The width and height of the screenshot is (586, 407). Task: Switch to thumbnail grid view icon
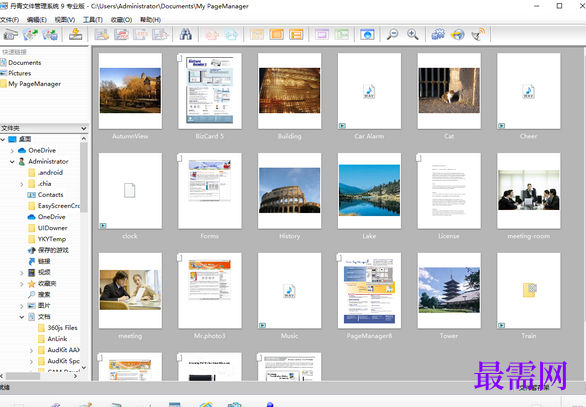pyautogui.click(x=257, y=35)
